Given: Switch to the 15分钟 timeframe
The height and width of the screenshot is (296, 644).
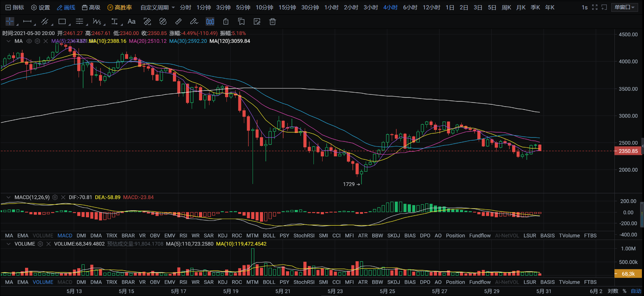Looking at the screenshot, I should [287, 7].
